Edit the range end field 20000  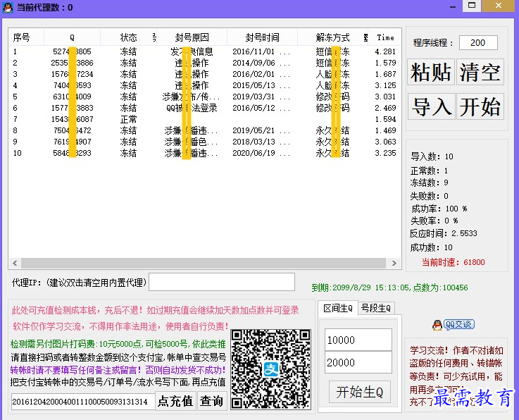tap(358, 362)
